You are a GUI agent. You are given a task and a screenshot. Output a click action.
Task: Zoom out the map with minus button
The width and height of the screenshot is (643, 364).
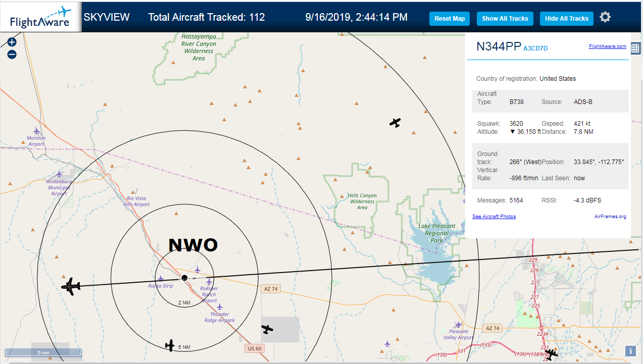point(12,55)
